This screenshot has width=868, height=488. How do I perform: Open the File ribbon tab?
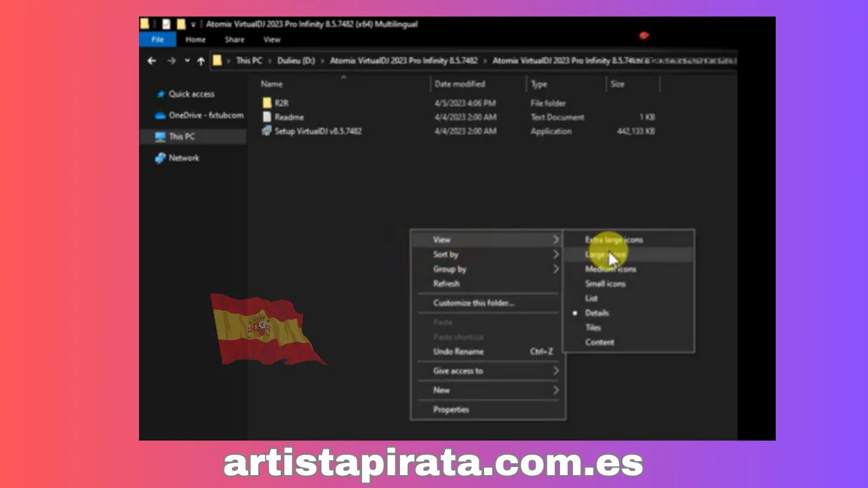pyautogui.click(x=157, y=40)
